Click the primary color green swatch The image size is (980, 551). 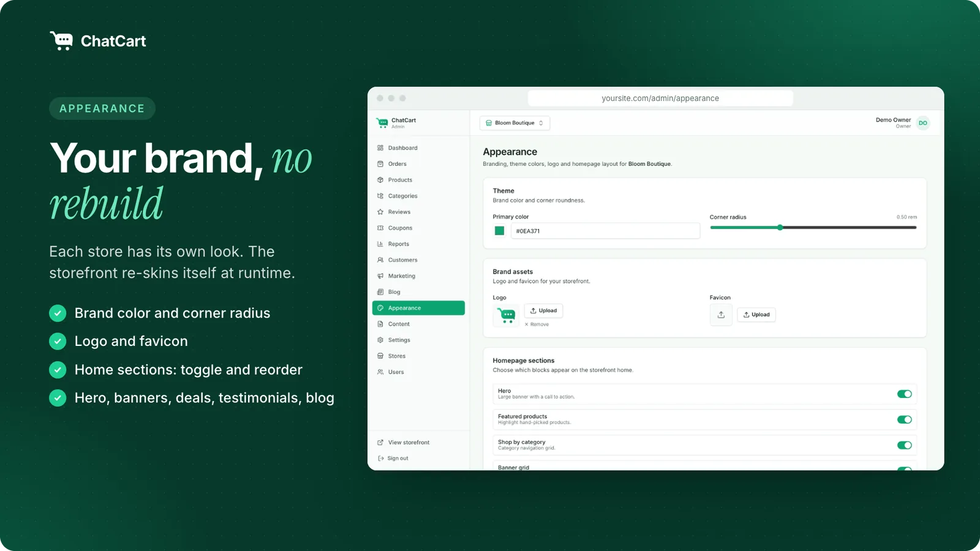click(x=500, y=231)
